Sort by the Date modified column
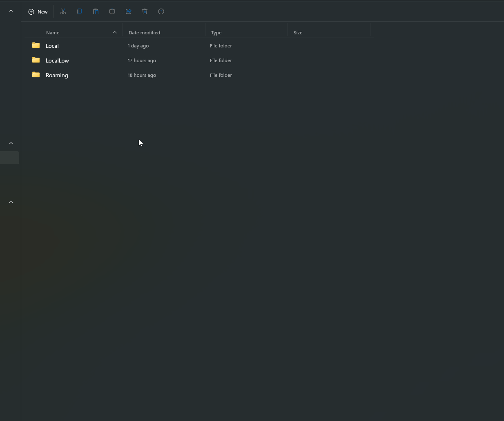 pyautogui.click(x=144, y=33)
